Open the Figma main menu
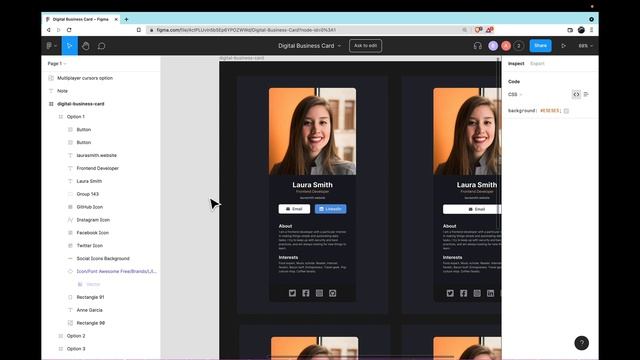Screen dimensions: 640x360 click(x=51, y=46)
